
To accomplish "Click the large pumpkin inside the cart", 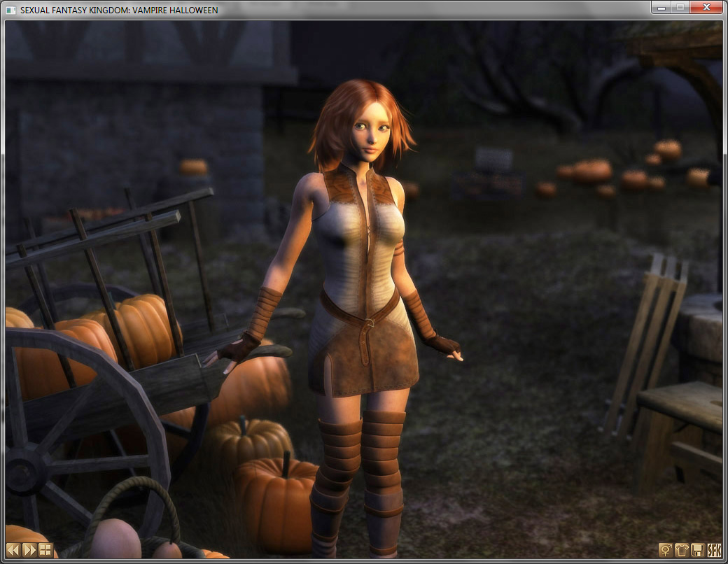I will [x=140, y=329].
